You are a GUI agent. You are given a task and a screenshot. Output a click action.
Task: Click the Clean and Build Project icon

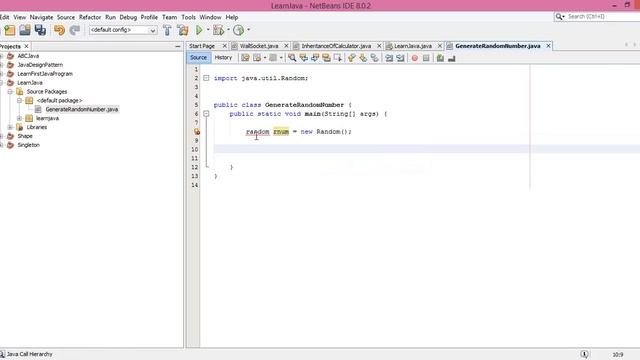tap(183, 30)
